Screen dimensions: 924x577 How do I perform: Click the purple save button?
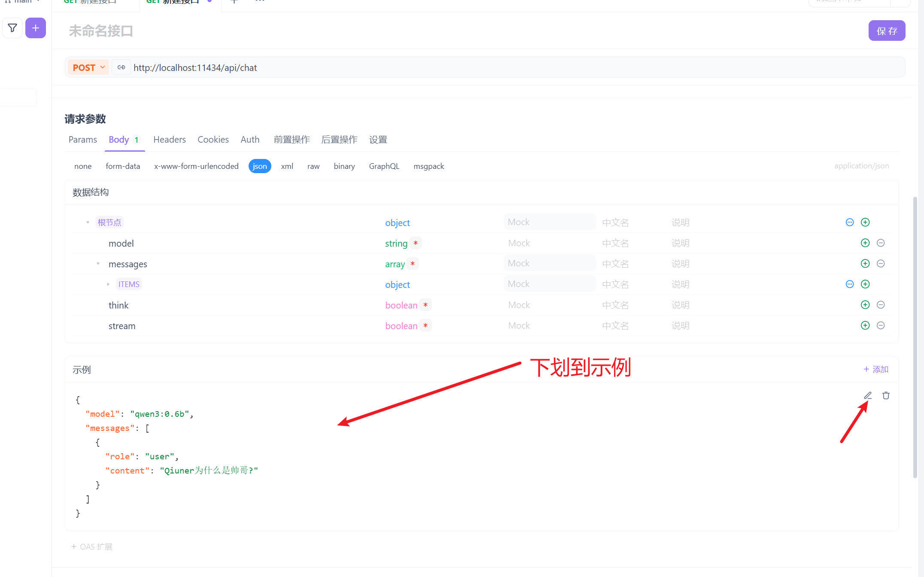click(887, 31)
